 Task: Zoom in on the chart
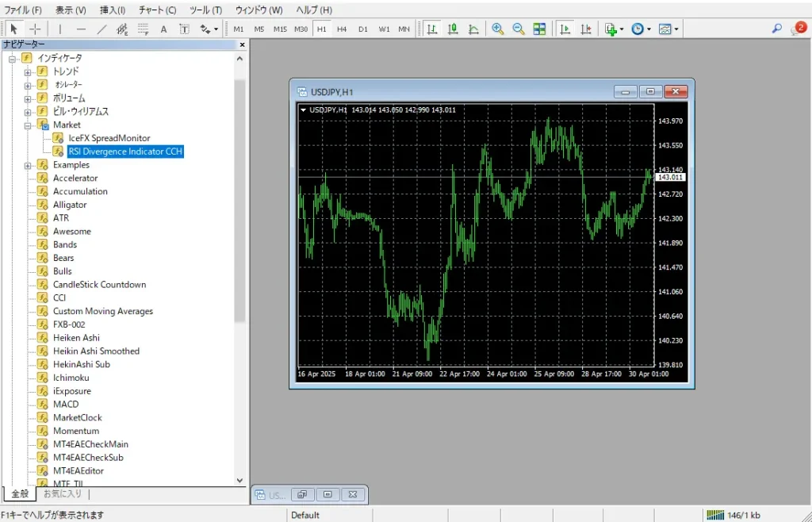point(498,29)
